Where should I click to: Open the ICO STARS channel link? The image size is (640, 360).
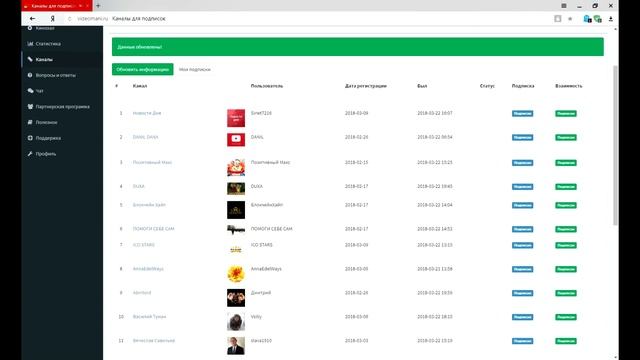click(144, 245)
